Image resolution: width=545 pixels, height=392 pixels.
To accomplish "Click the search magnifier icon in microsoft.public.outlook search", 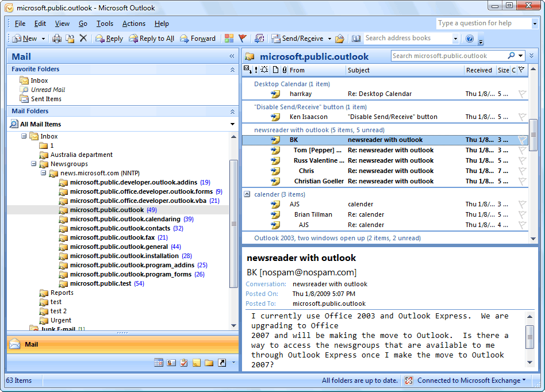I will (511, 56).
